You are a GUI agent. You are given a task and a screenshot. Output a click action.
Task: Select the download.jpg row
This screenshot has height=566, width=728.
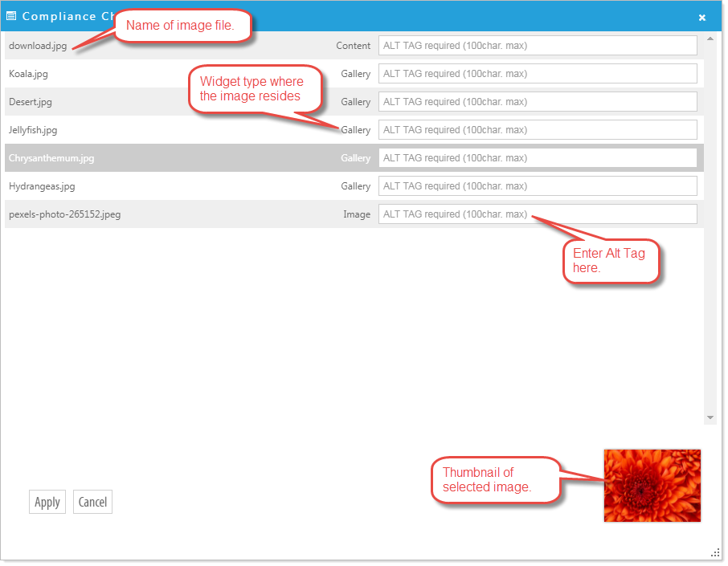click(354, 46)
